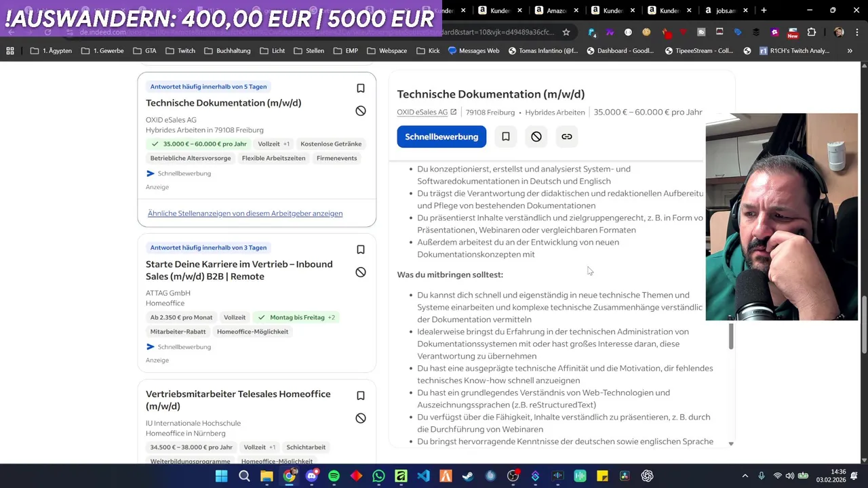Click not-interested icon beside Schnellbewerbung button

[x=536, y=136]
